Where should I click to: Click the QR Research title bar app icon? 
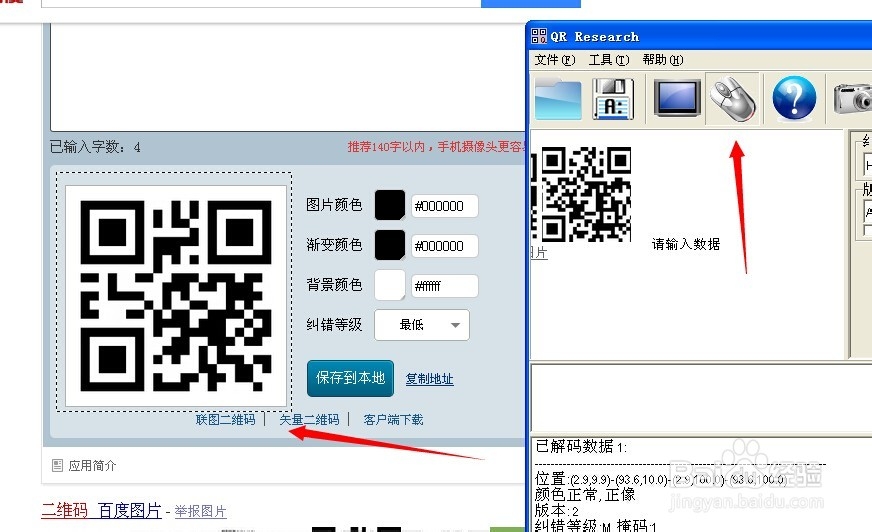(539, 36)
